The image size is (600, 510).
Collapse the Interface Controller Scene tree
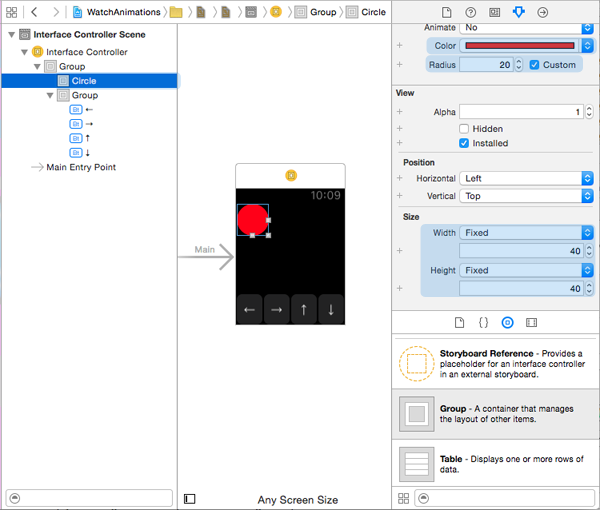10,34
